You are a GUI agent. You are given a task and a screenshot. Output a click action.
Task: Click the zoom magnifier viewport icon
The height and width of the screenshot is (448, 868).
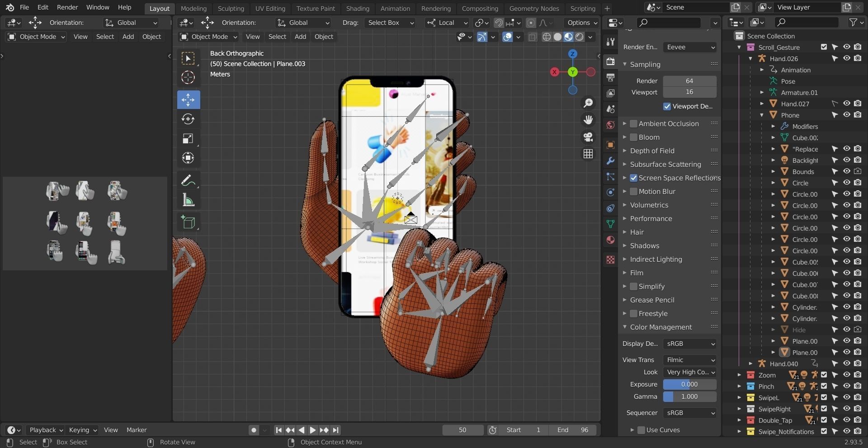click(588, 103)
